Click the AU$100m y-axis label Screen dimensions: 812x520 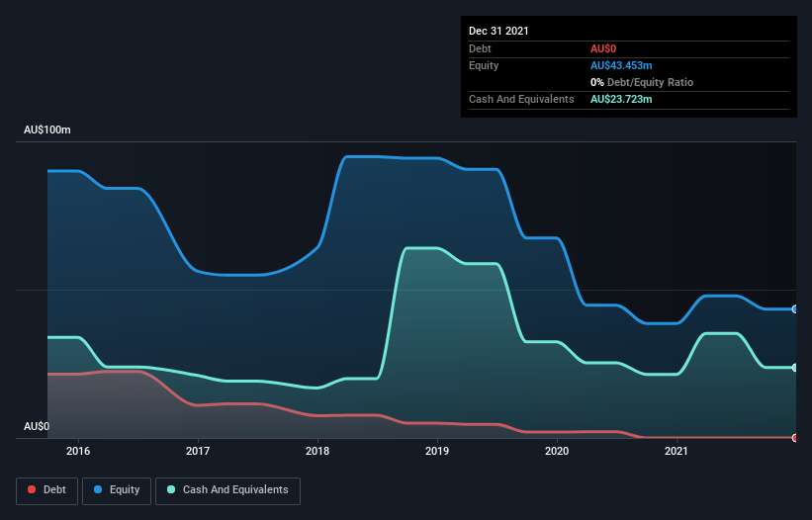[47, 130]
